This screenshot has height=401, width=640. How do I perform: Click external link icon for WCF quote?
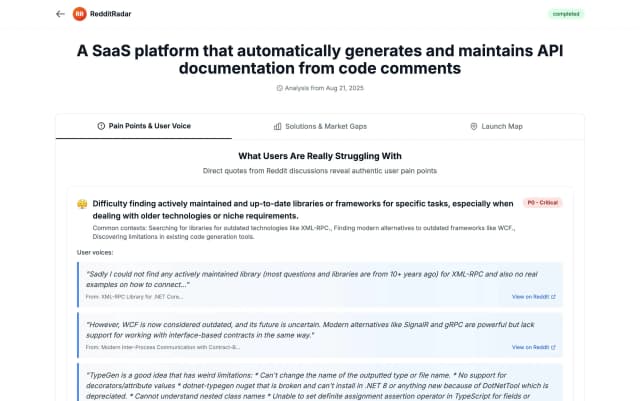click(x=553, y=348)
